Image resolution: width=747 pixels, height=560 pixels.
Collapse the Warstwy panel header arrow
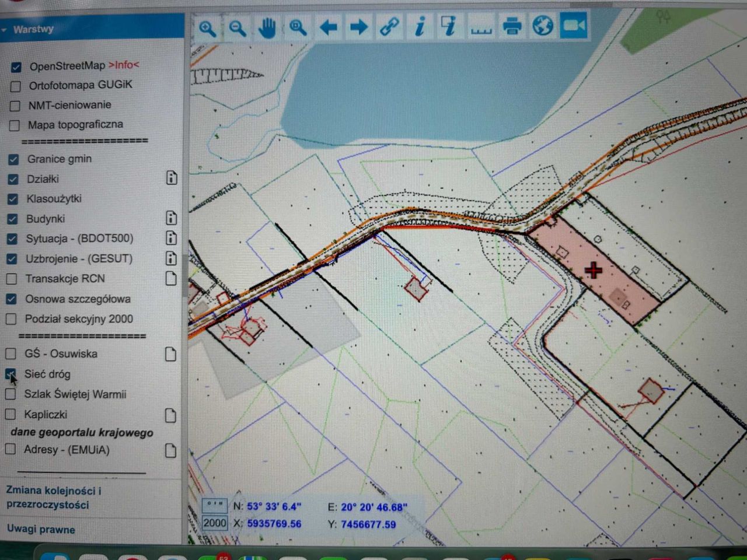[5, 29]
